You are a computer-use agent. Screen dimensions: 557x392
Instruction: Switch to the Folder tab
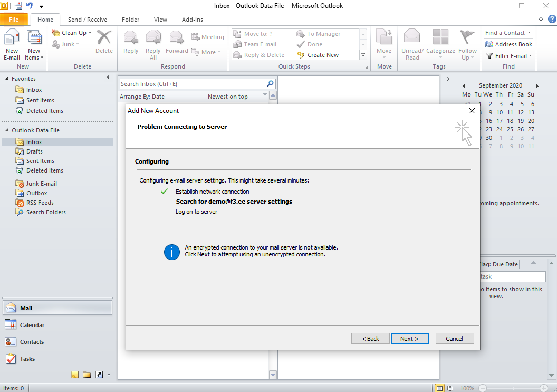(130, 20)
